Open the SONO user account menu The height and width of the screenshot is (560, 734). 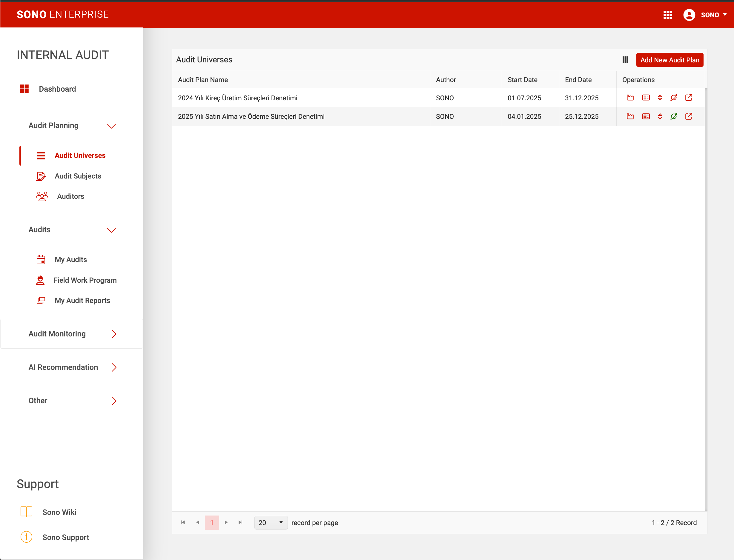click(705, 15)
